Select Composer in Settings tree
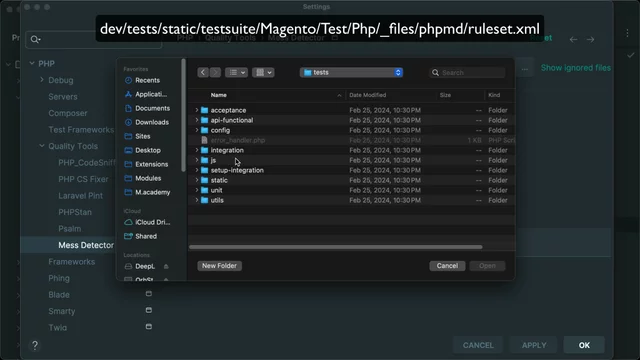This screenshot has height=360, width=640. click(x=68, y=113)
